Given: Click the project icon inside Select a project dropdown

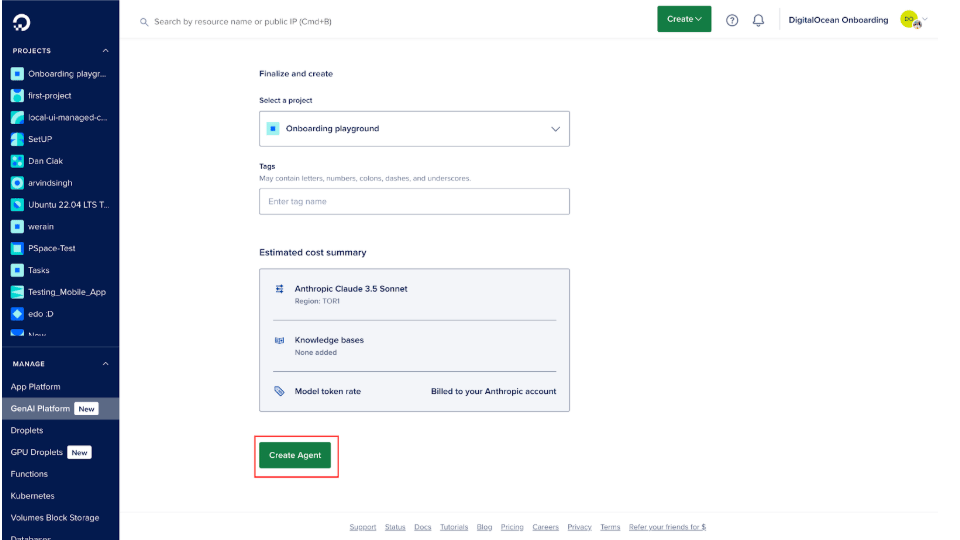Looking at the screenshot, I should pyautogui.click(x=273, y=129).
